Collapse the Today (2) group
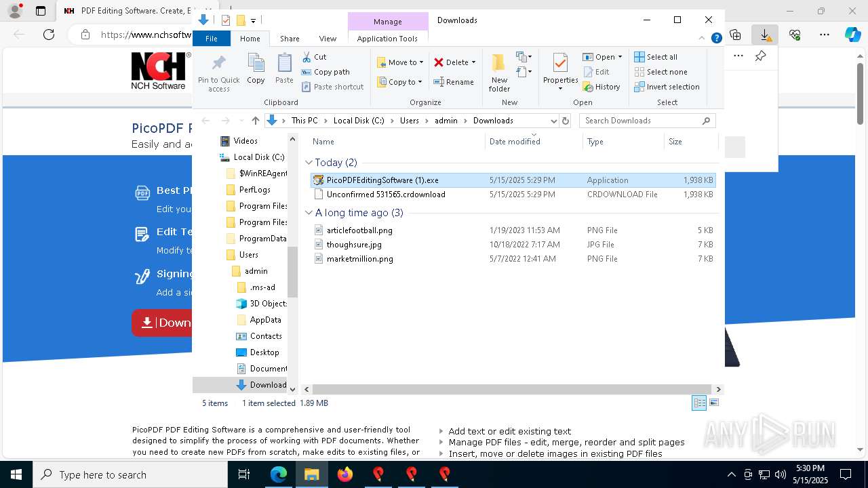 coord(309,163)
